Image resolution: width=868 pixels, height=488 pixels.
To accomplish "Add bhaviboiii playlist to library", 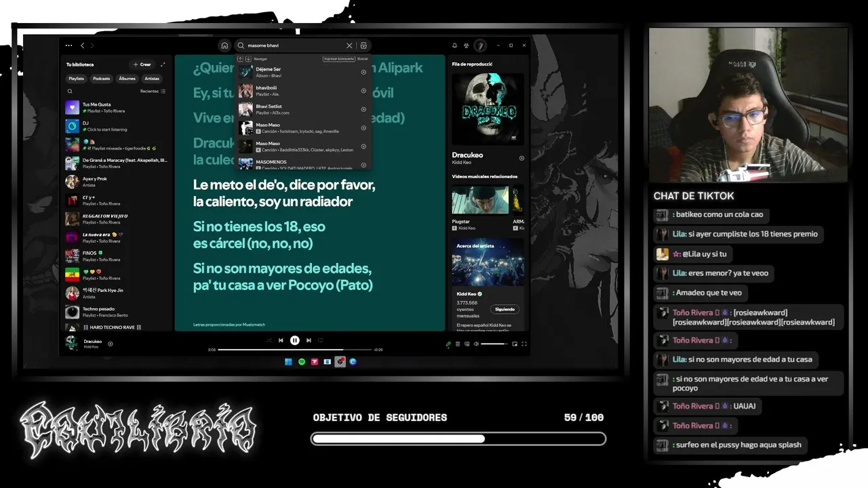I will pyautogui.click(x=363, y=91).
